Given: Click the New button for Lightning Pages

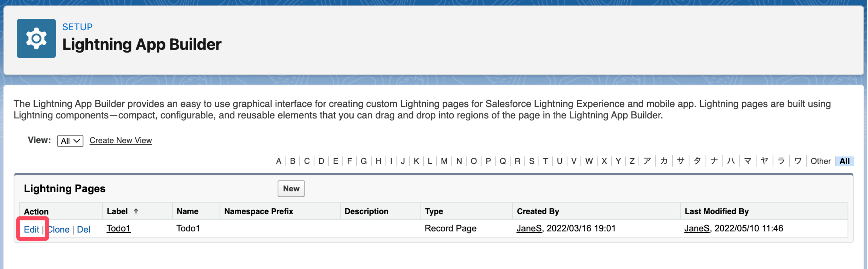Looking at the screenshot, I should [291, 189].
